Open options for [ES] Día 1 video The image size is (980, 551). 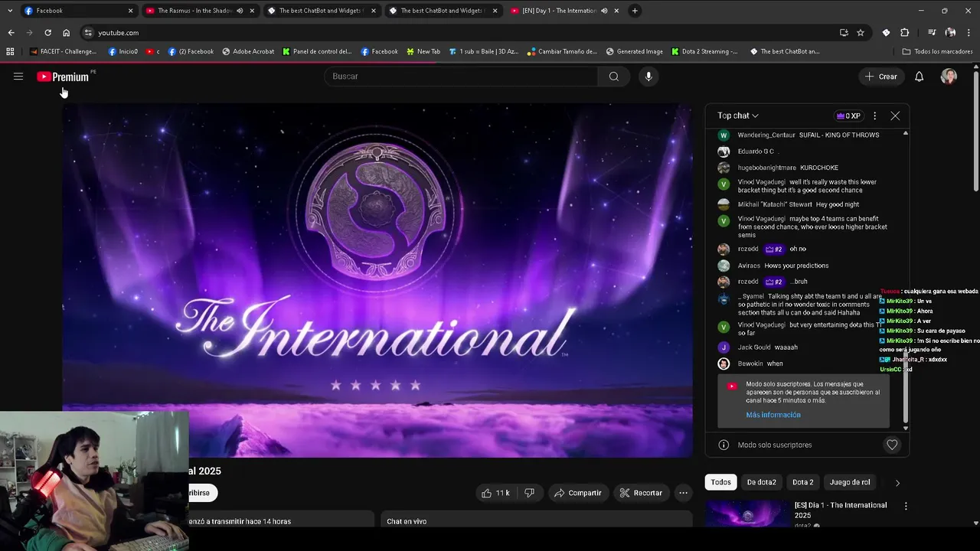coord(906,507)
